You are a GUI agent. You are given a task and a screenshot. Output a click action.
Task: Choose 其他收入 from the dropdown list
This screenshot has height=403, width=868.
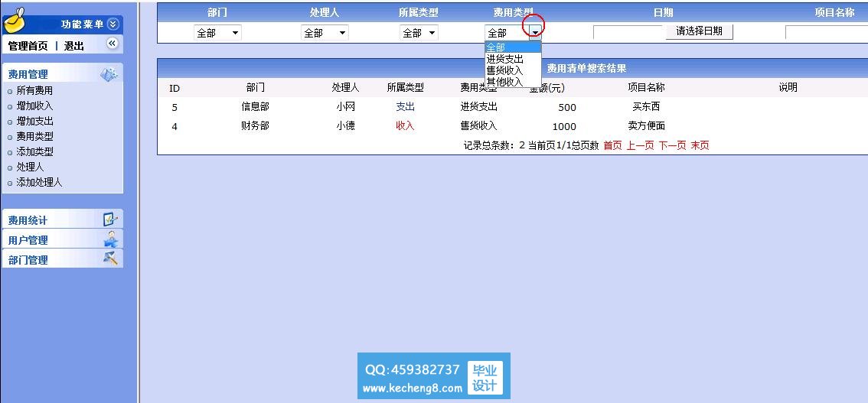(513, 81)
